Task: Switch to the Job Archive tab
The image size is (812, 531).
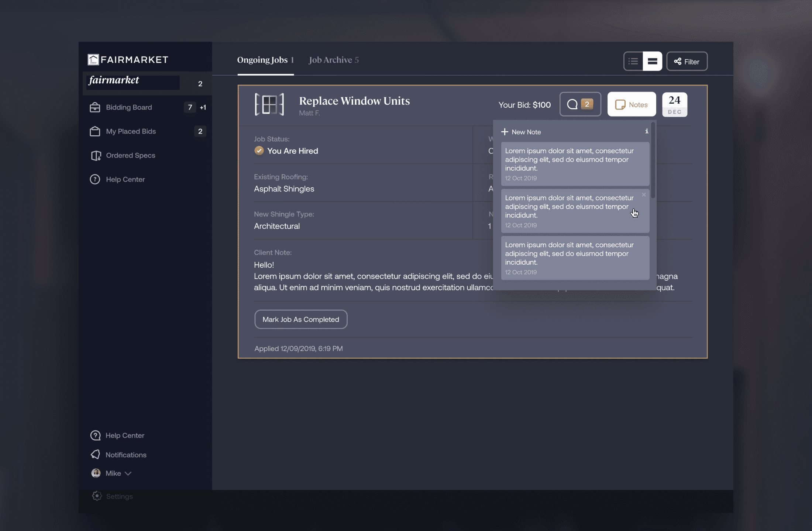Action: (333, 60)
